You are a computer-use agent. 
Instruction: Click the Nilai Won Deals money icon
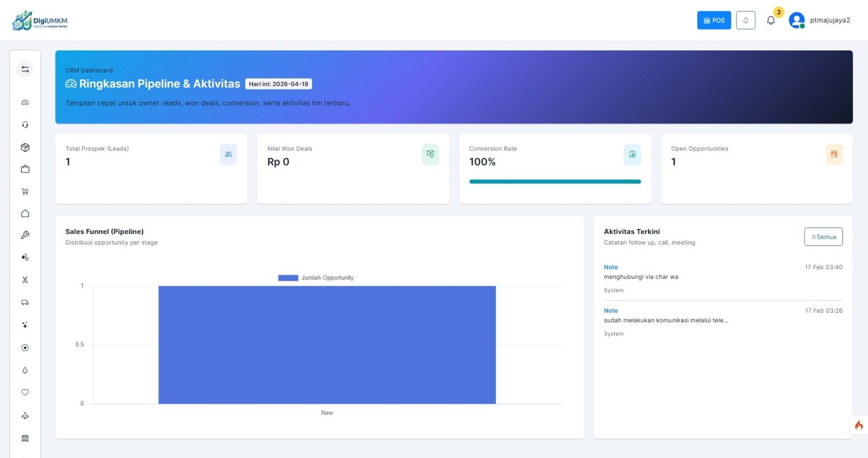tap(430, 154)
